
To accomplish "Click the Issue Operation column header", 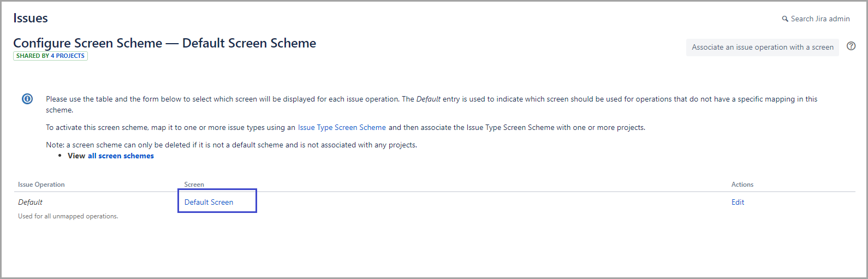I will click(x=41, y=185).
